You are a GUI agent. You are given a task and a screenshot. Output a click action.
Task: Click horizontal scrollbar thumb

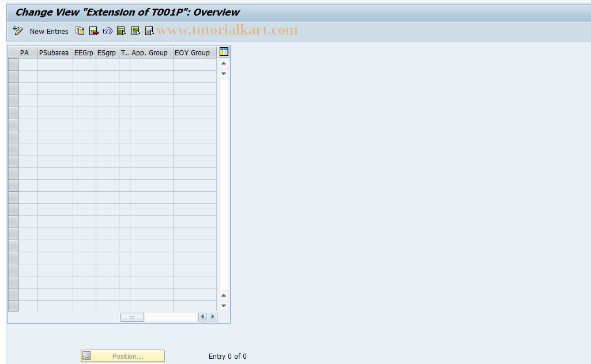coord(132,317)
